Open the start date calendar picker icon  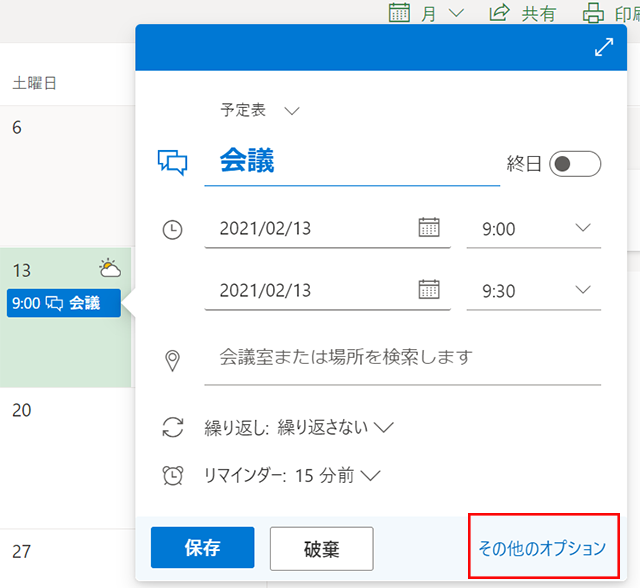click(429, 227)
